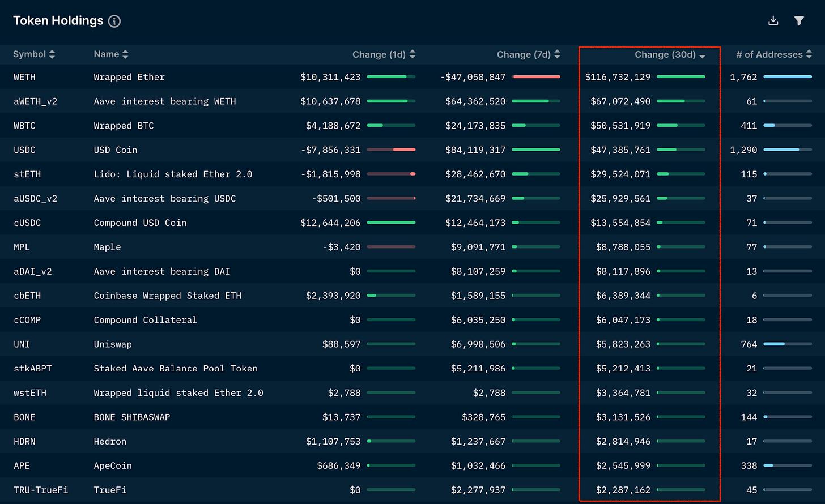Download the token holdings table data
The image size is (825, 504).
(773, 21)
